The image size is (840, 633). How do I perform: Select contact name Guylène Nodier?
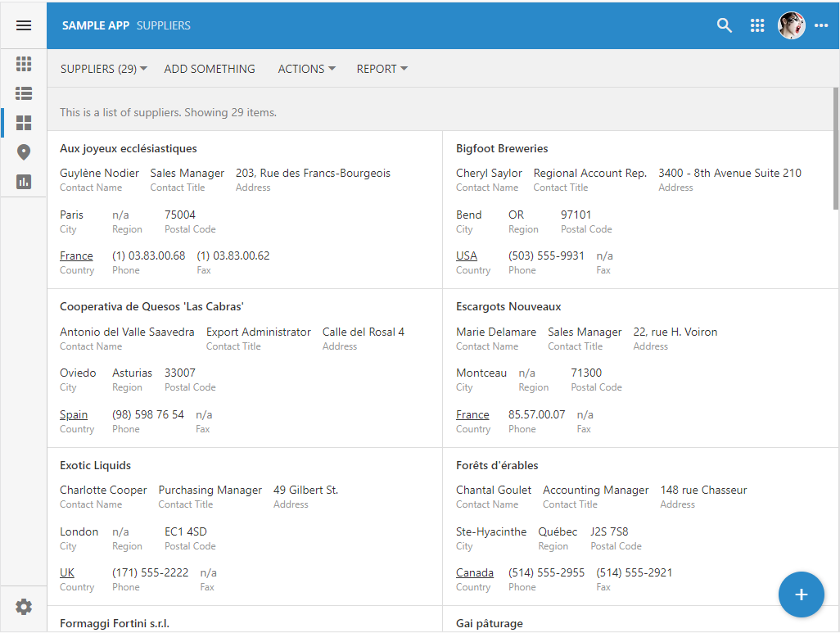pos(99,173)
